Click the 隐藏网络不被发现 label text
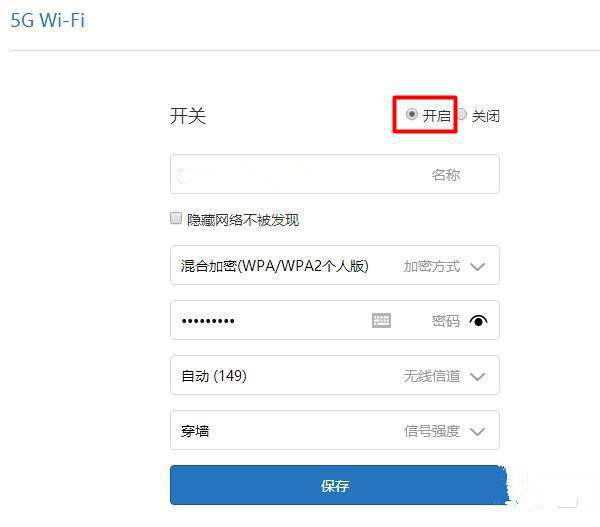This screenshot has height=527, width=600. pyautogui.click(x=243, y=220)
